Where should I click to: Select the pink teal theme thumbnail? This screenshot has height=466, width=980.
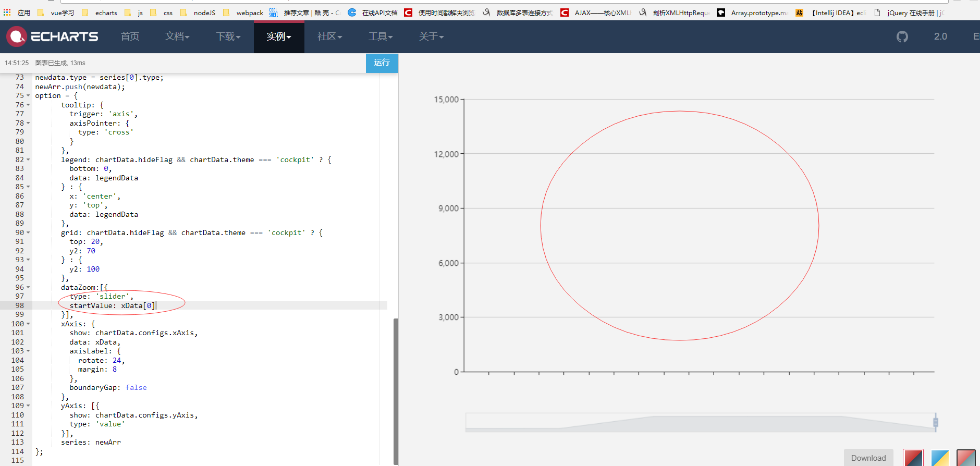tap(966, 458)
